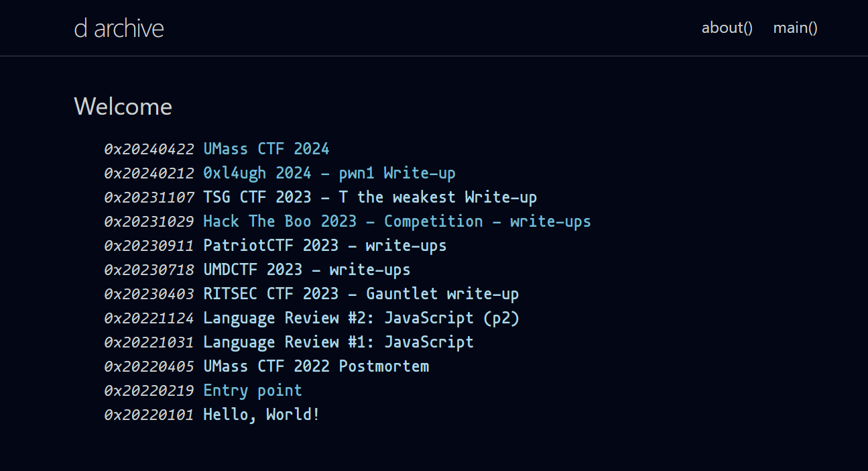The height and width of the screenshot is (471, 868).
Task: Open the Entry point post
Action: pyautogui.click(x=253, y=390)
